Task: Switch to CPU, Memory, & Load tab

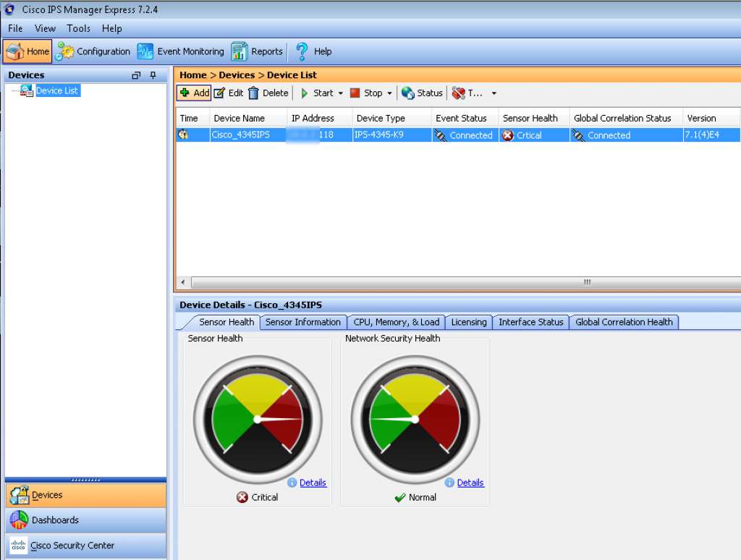Action: click(396, 322)
